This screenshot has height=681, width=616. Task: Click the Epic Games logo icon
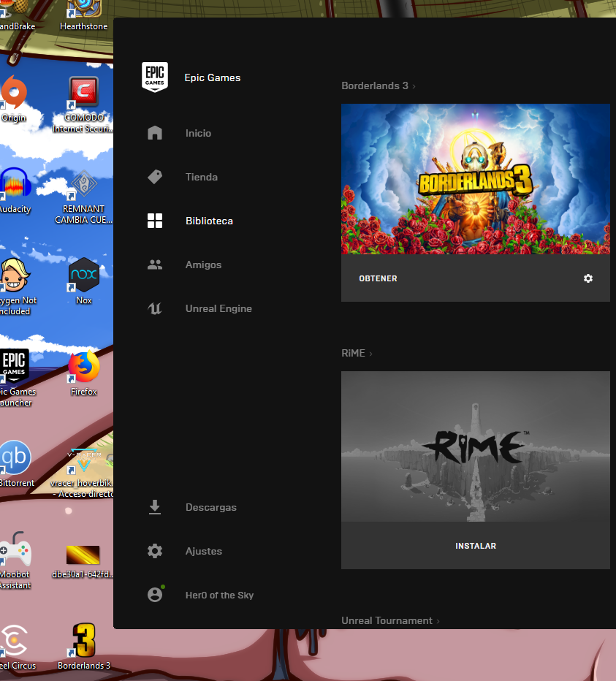pos(155,77)
